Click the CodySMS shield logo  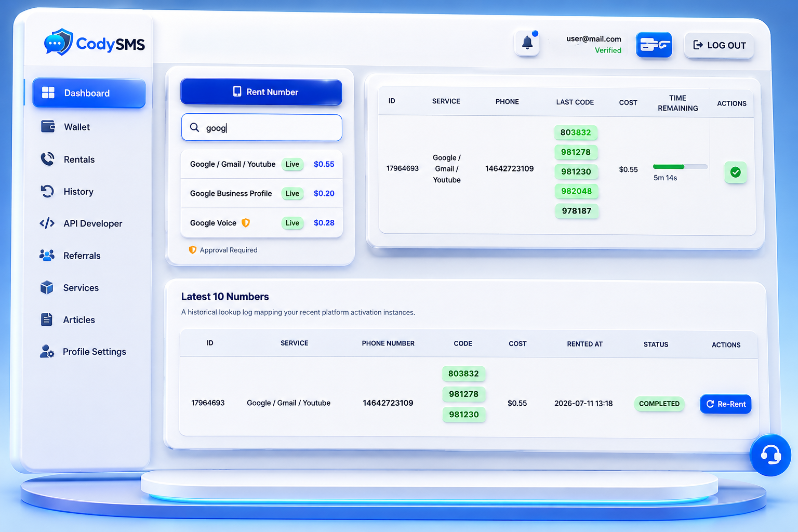(x=59, y=43)
